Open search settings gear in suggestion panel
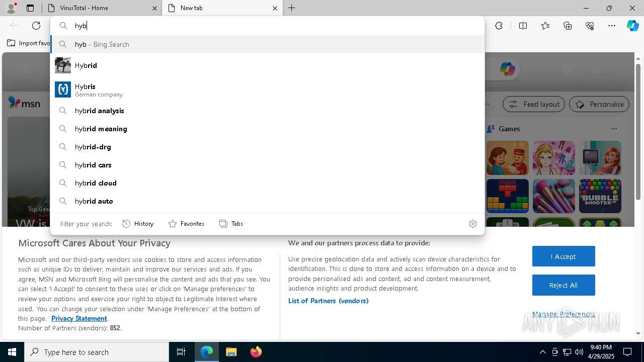 click(472, 224)
